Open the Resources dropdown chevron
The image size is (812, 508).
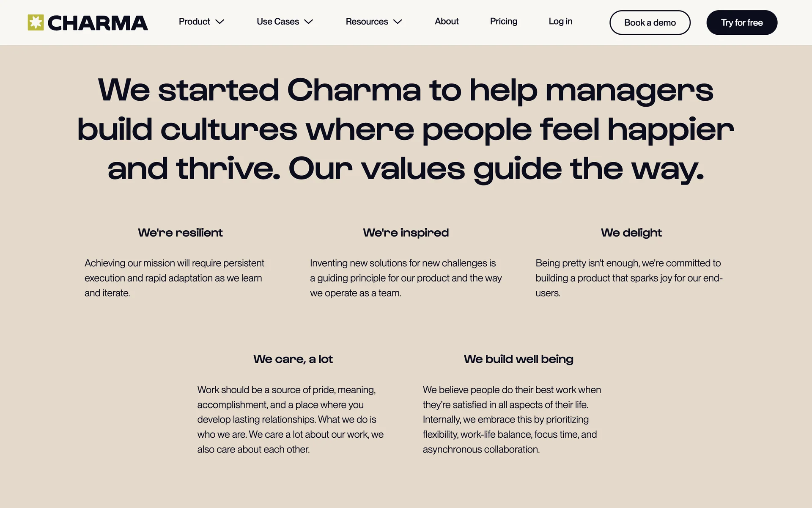tap(398, 22)
